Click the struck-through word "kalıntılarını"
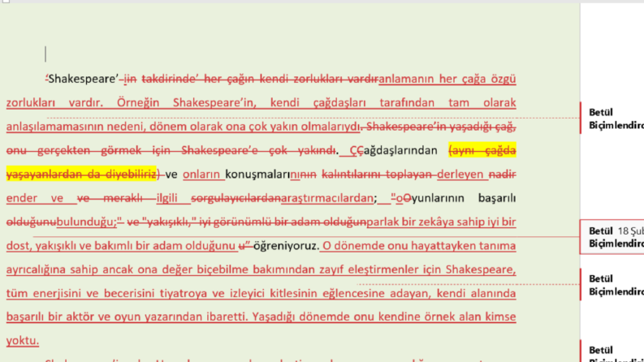The width and height of the screenshot is (644, 362). [x=351, y=175]
